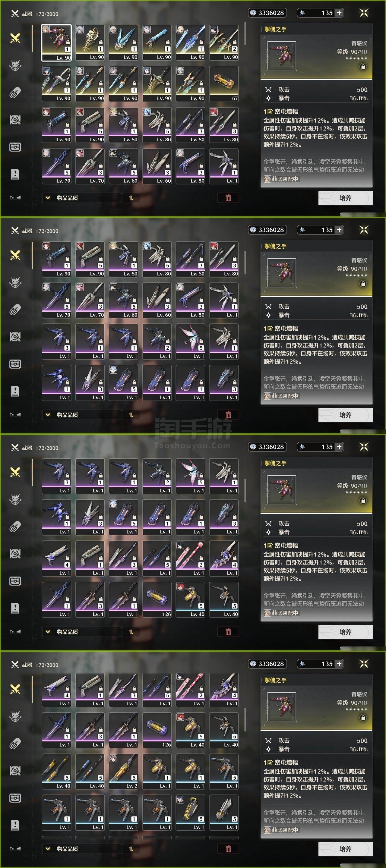
Task: Open the demon-mask echoes tab in the second screenshot
Action: [x=15, y=283]
